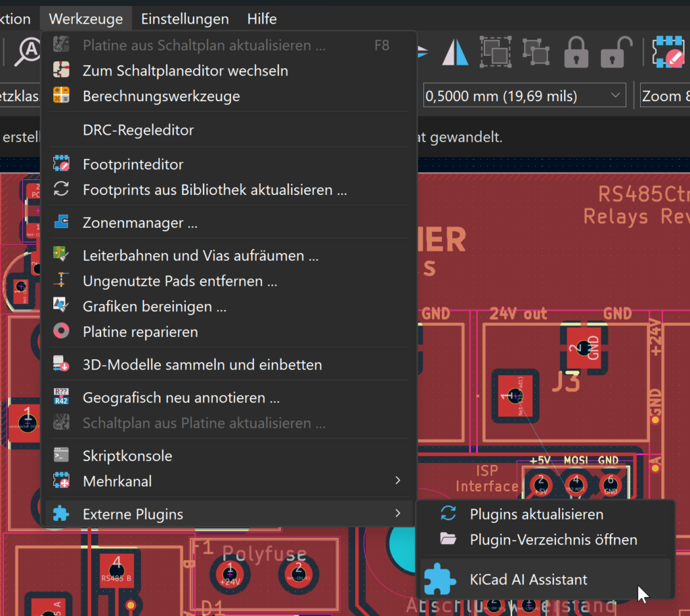Viewport: 690px width, 616px height.
Task: Open the Zonenmanager entry
Action: (x=229, y=223)
